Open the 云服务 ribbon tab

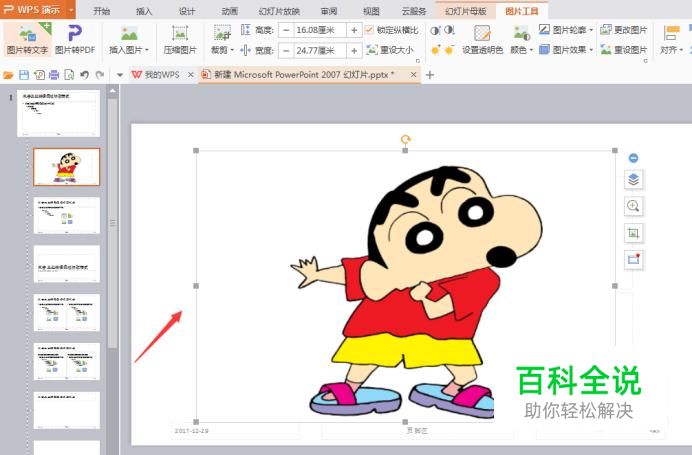414,11
